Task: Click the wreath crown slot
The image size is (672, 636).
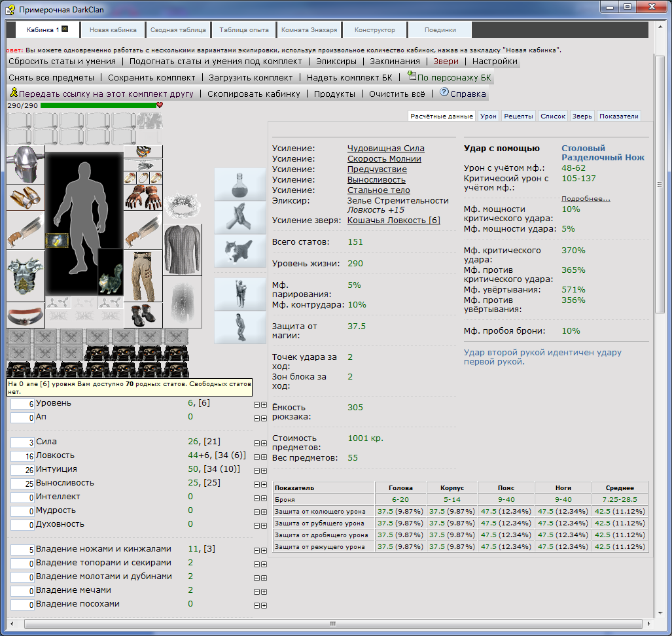Action: coord(183,204)
